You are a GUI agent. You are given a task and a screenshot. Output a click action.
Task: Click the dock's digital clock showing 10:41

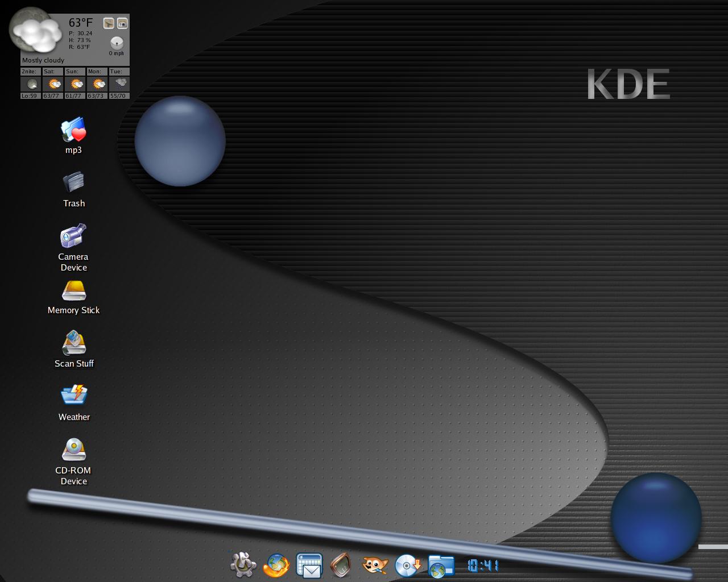(483, 565)
